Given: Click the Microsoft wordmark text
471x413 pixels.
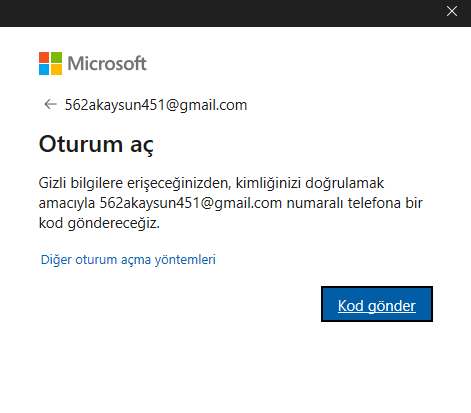Looking at the screenshot, I should [x=107, y=63].
